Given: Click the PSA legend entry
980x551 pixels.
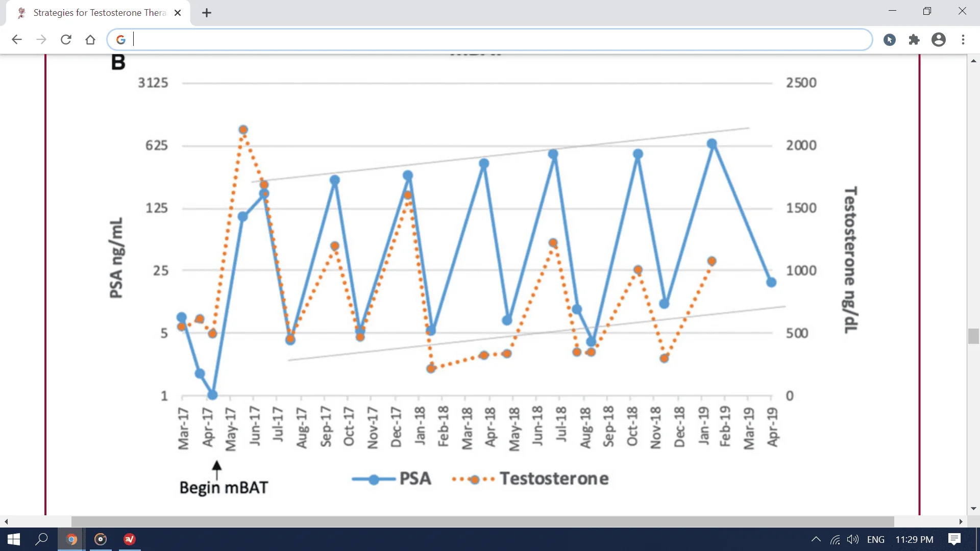Looking at the screenshot, I should click(x=392, y=479).
